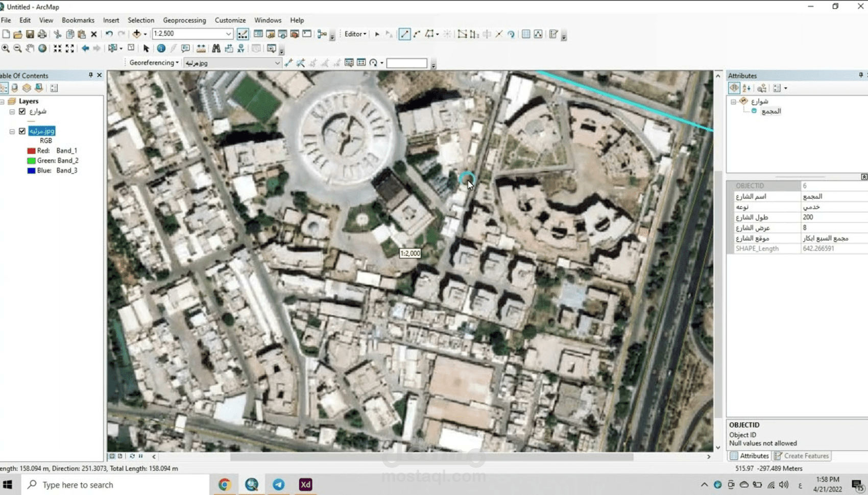Open the Georeferencing dropdown menu
This screenshot has height=495, width=868.
(x=154, y=63)
